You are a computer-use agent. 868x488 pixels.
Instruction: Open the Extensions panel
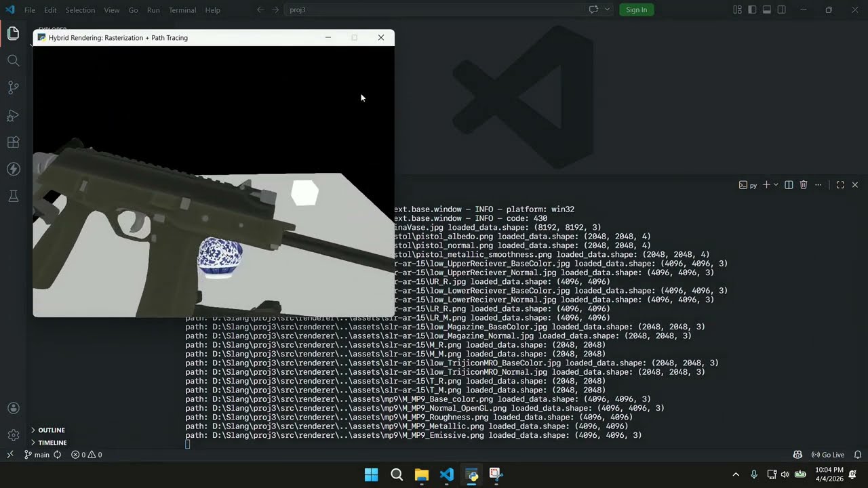pos(14,142)
